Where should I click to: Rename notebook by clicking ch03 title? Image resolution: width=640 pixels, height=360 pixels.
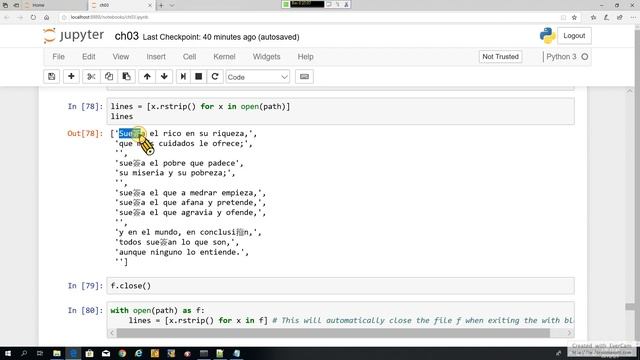127,36
